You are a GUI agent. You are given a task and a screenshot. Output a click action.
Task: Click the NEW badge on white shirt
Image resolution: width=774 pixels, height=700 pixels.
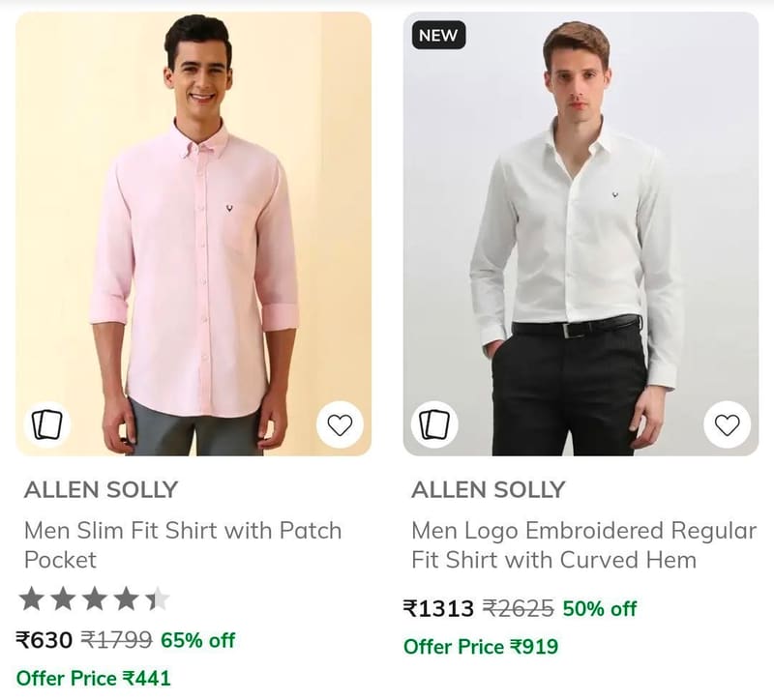pos(438,35)
